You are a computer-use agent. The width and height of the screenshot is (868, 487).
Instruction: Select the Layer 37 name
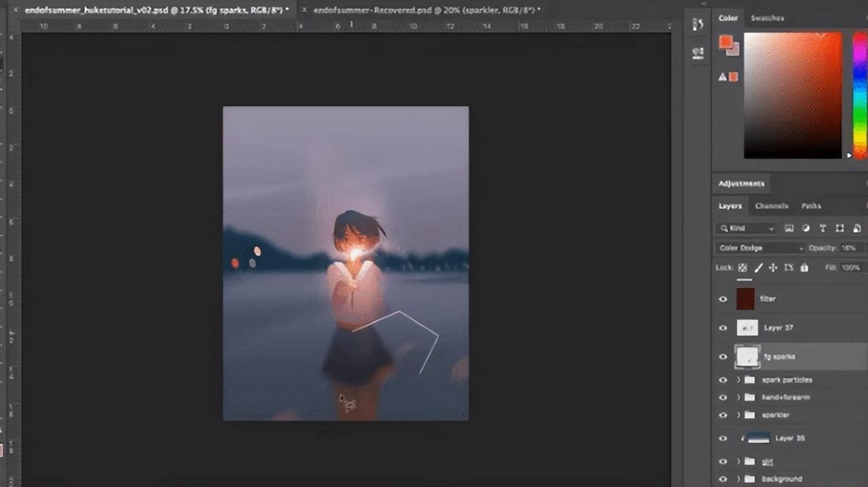click(778, 328)
